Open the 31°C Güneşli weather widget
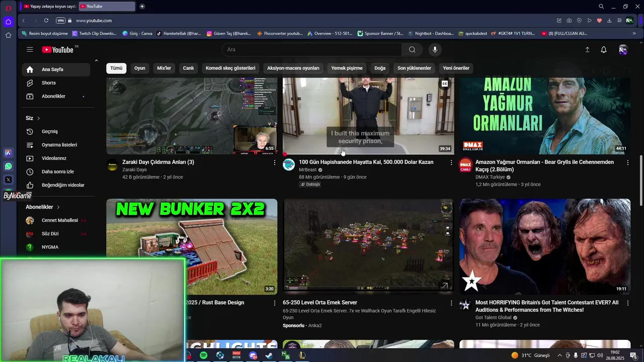 (530, 355)
